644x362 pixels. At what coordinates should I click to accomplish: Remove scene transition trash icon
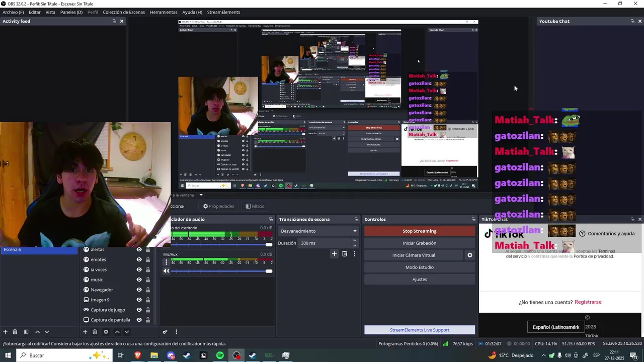(x=345, y=254)
